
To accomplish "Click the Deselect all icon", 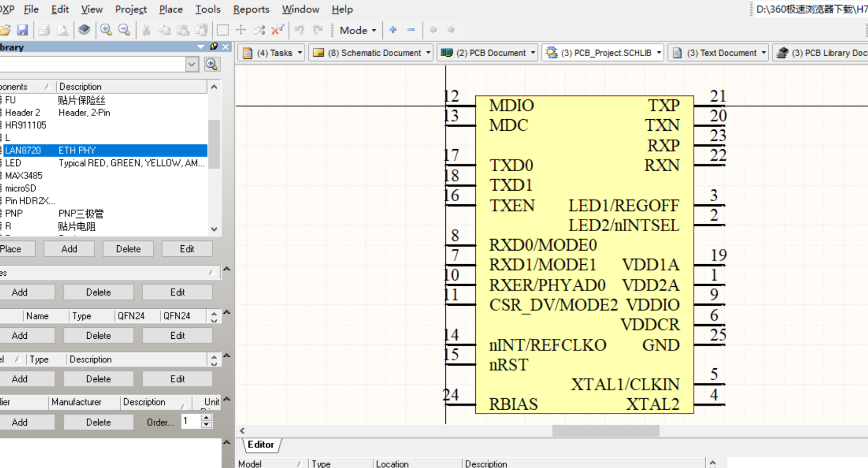I will (259, 30).
